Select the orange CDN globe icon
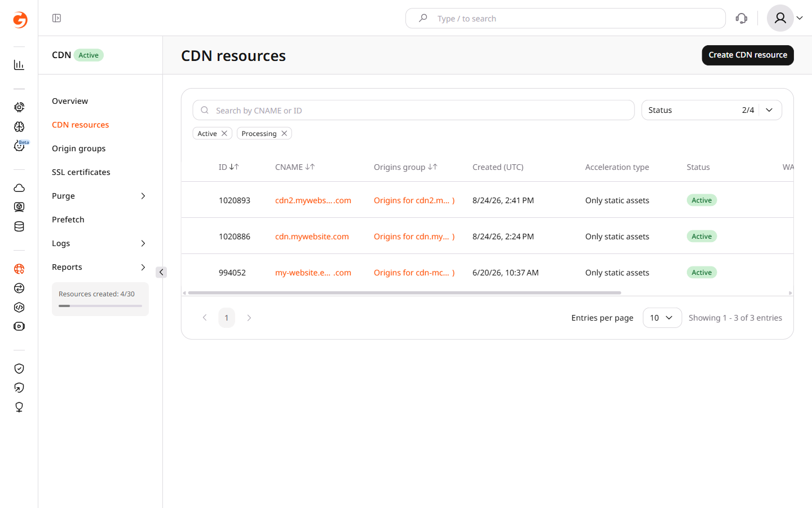The height and width of the screenshot is (508, 812). point(19,269)
